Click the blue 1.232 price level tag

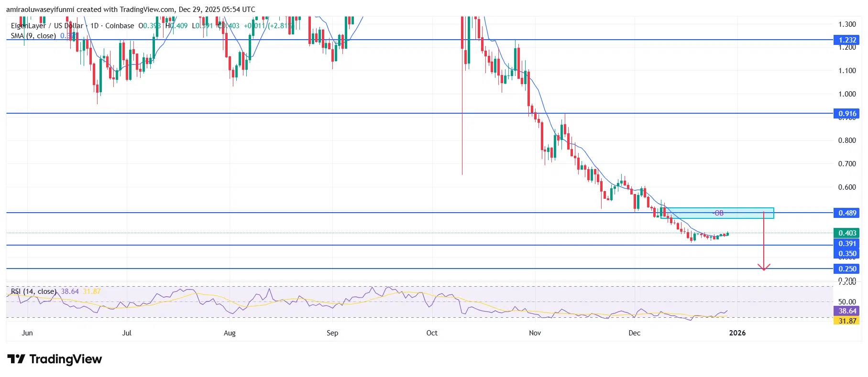pyautogui.click(x=847, y=40)
